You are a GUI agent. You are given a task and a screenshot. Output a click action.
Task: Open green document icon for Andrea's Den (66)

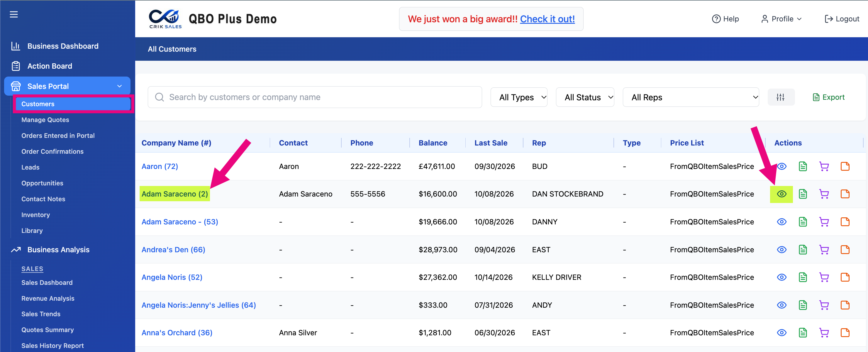(803, 250)
